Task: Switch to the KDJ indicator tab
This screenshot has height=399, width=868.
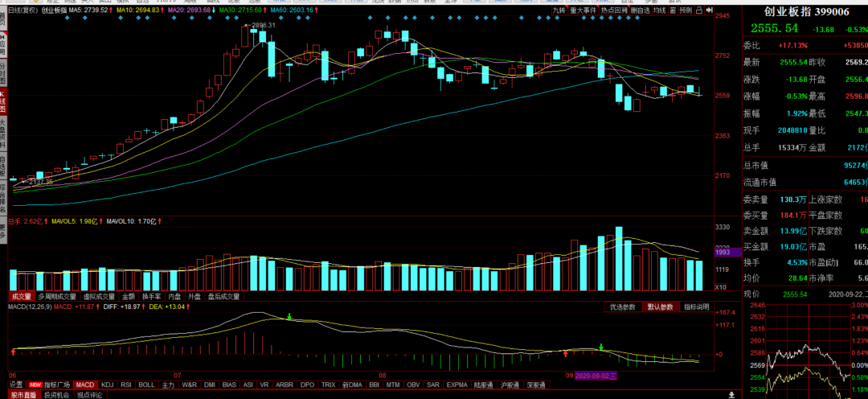Action: (108, 385)
